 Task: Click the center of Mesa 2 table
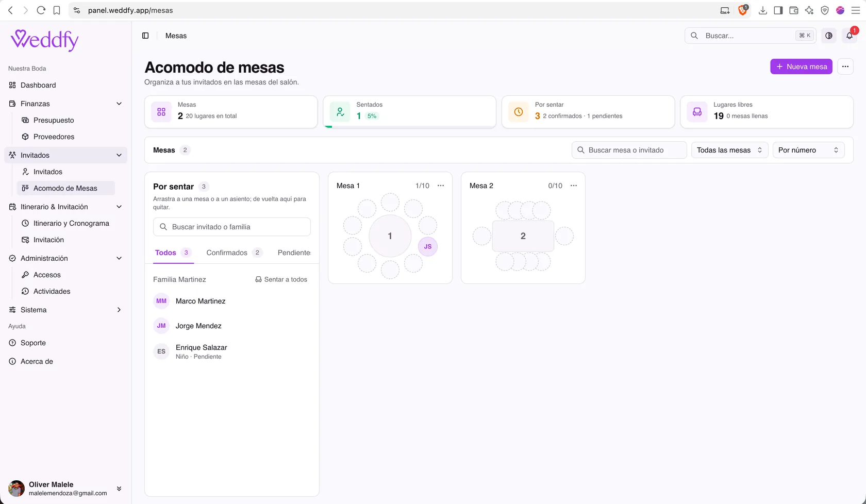tap(523, 236)
